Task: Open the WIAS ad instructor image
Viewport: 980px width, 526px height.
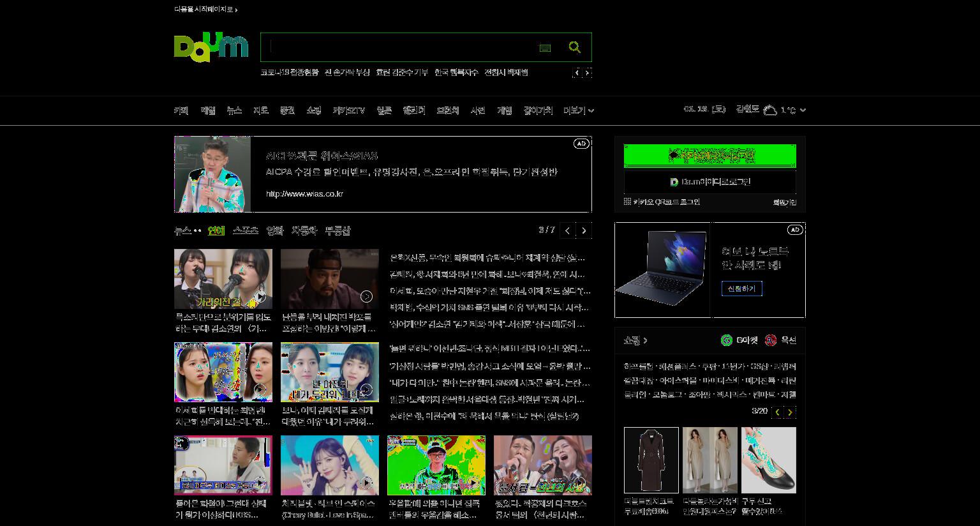Action: pos(212,174)
